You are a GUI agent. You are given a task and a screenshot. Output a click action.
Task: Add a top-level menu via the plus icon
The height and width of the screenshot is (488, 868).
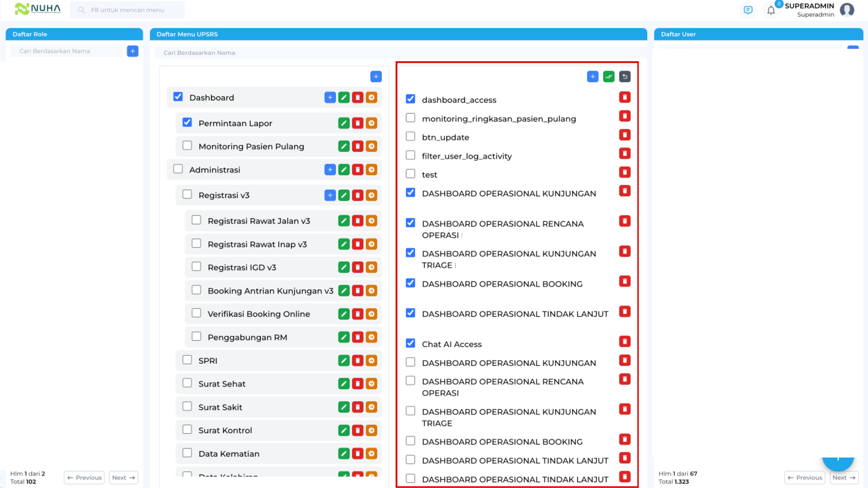coord(376,76)
